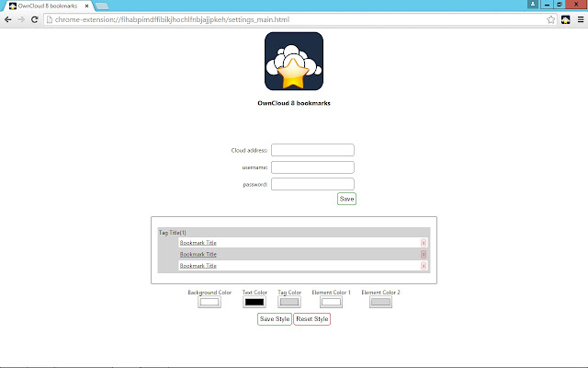Screen dimensions: 588x368
Task: Delete the second bookmark with its x
Action: click(x=424, y=254)
